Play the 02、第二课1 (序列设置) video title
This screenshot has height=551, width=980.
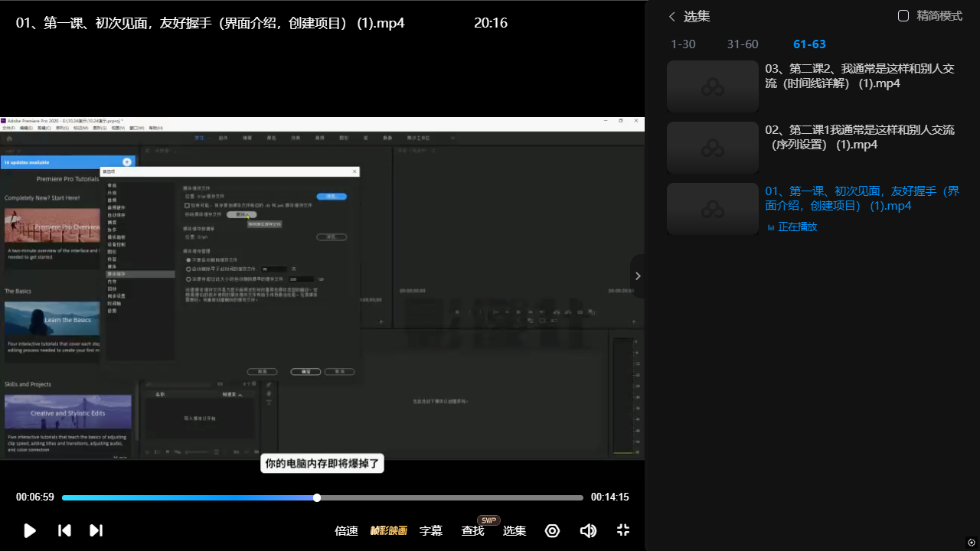(x=859, y=137)
